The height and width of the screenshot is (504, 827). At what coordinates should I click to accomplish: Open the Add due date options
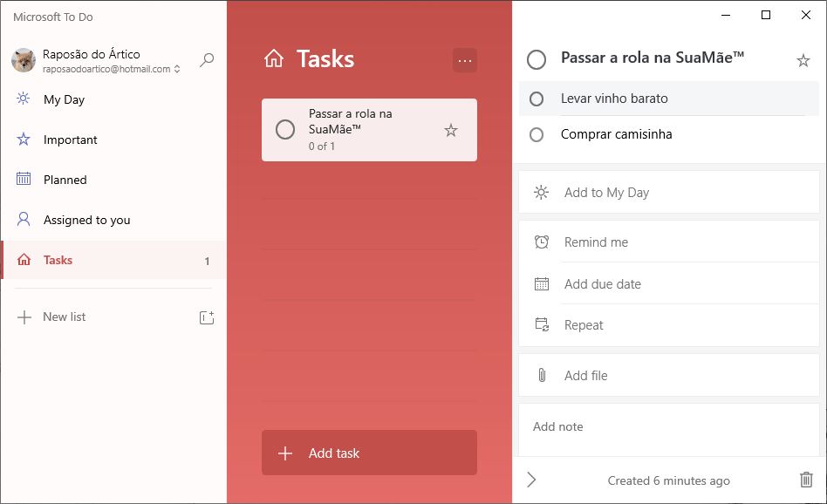click(x=669, y=283)
